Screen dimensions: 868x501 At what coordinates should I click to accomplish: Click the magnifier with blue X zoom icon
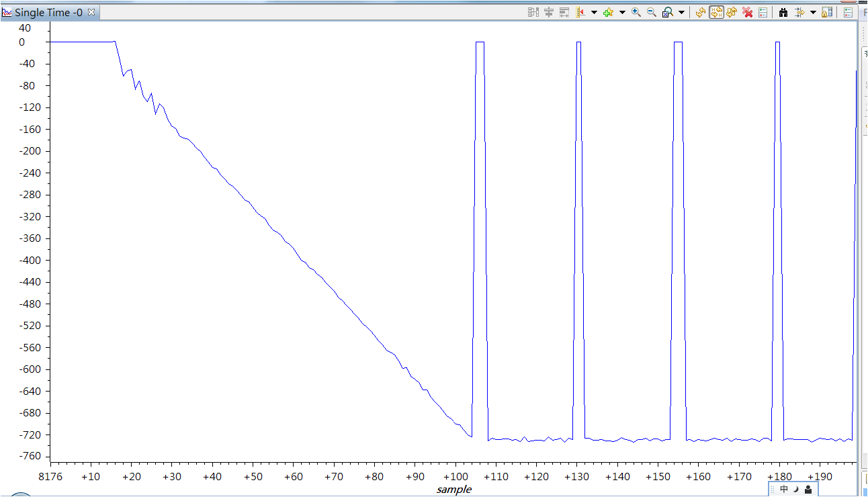point(668,12)
